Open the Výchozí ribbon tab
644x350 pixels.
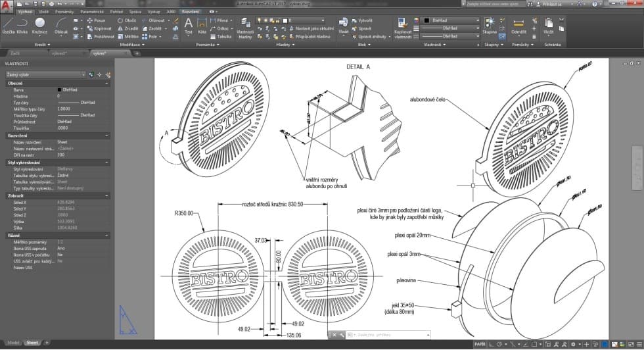[x=25, y=12]
